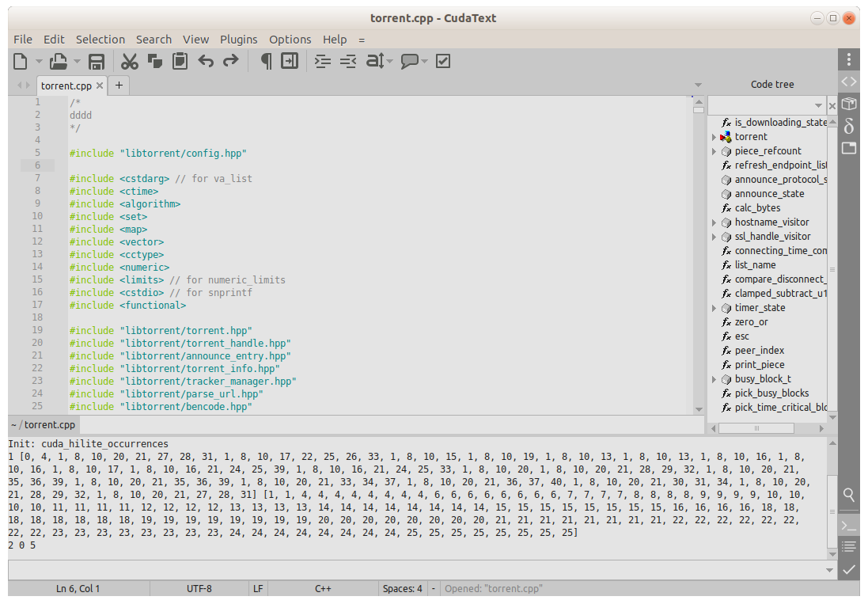The width and height of the screenshot is (868, 604).
Task: Save file with the floppy disk icon
Action: (97, 62)
